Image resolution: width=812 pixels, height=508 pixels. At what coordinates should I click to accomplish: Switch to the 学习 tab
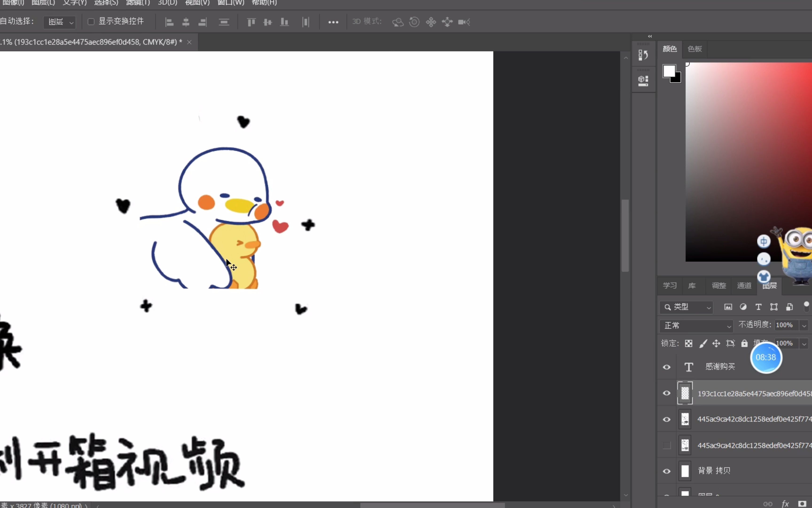(670, 286)
